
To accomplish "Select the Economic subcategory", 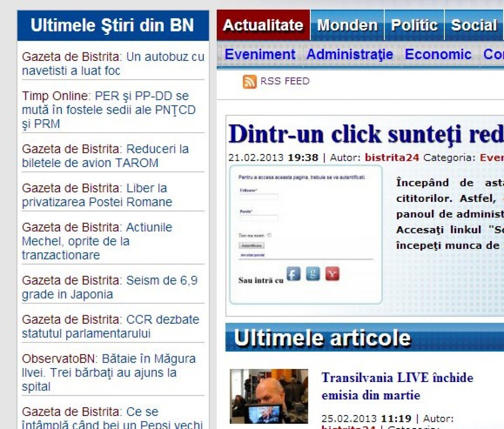I will [x=438, y=55].
